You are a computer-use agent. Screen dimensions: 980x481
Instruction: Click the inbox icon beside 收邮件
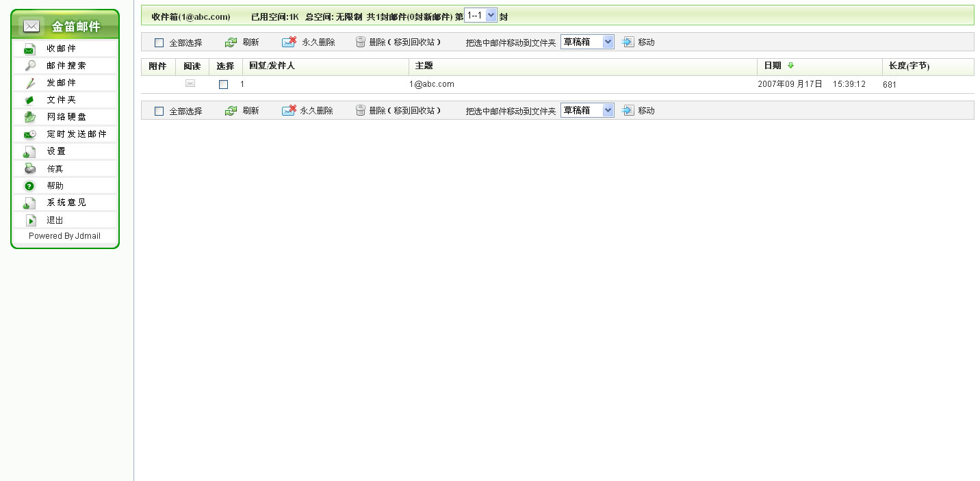(29, 49)
